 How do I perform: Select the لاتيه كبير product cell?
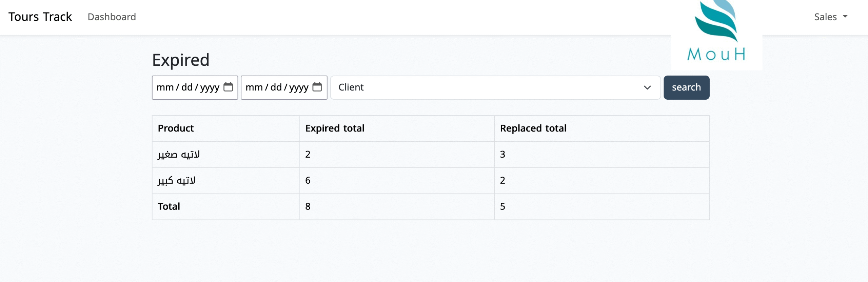(x=177, y=180)
